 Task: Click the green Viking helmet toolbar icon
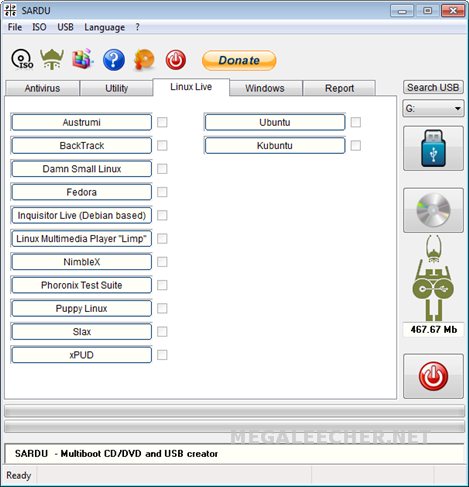pos(52,59)
